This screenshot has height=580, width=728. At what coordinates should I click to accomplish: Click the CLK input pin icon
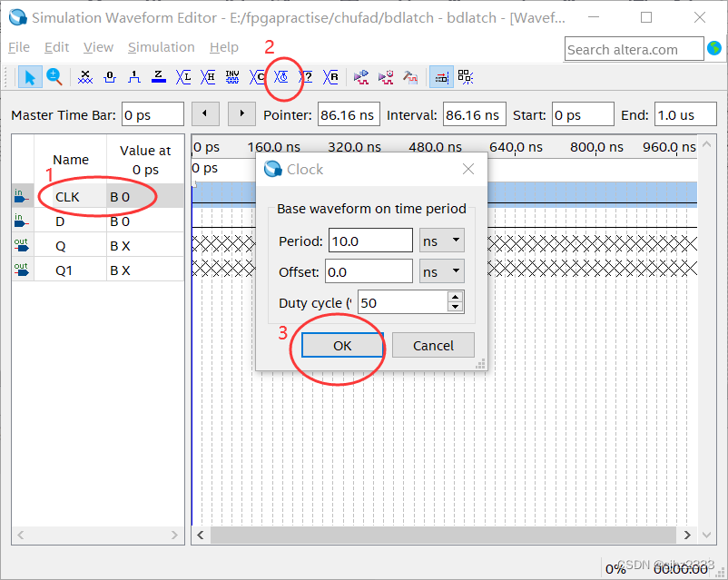tap(22, 196)
